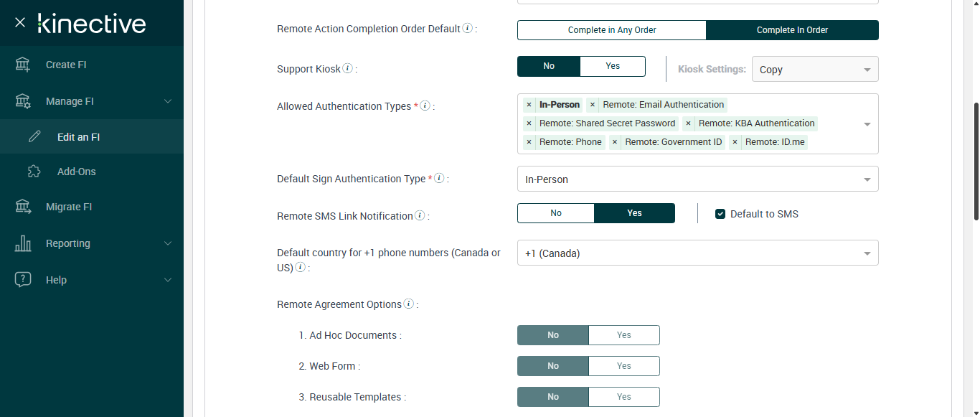The image size is (980, 417).
Task: Click the Create FI bank icon
Action: pyautogui.click(x=23, y=65)
